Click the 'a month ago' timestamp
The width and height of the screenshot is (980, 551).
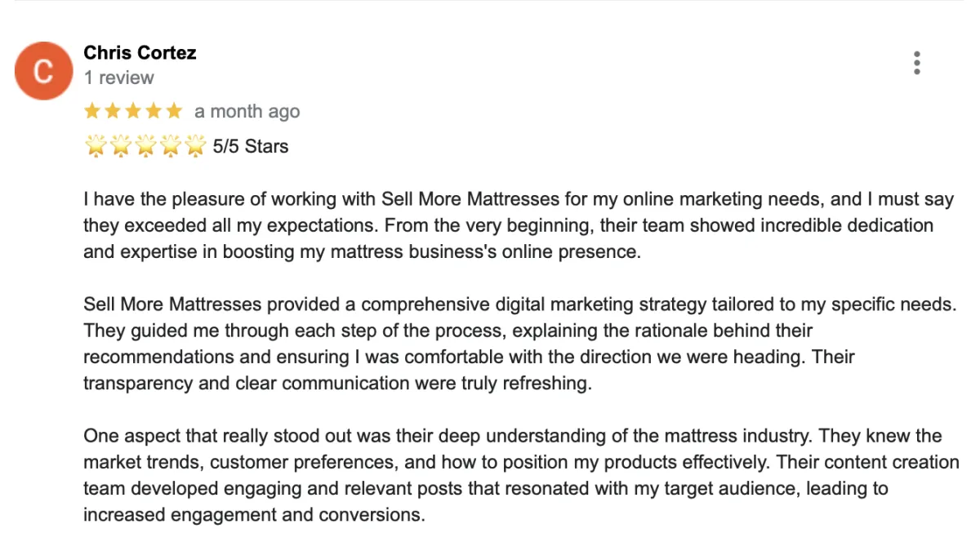tap(247, 112)
